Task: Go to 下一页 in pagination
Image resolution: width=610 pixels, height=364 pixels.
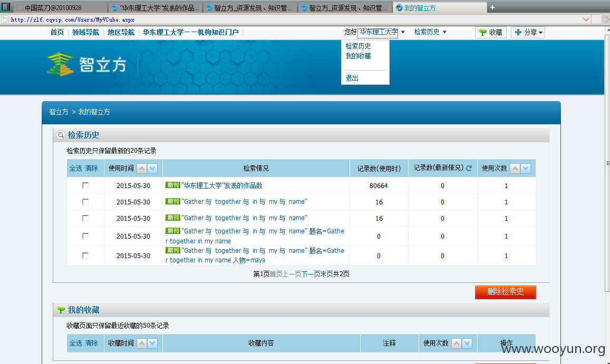Action: [x=311, y=274]
